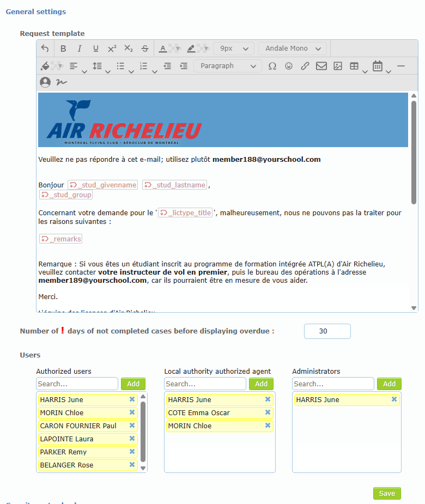Click Add button for Local authority agent
Image resolution: width=425 pixels, height=504 pixels.
point(261,384)
